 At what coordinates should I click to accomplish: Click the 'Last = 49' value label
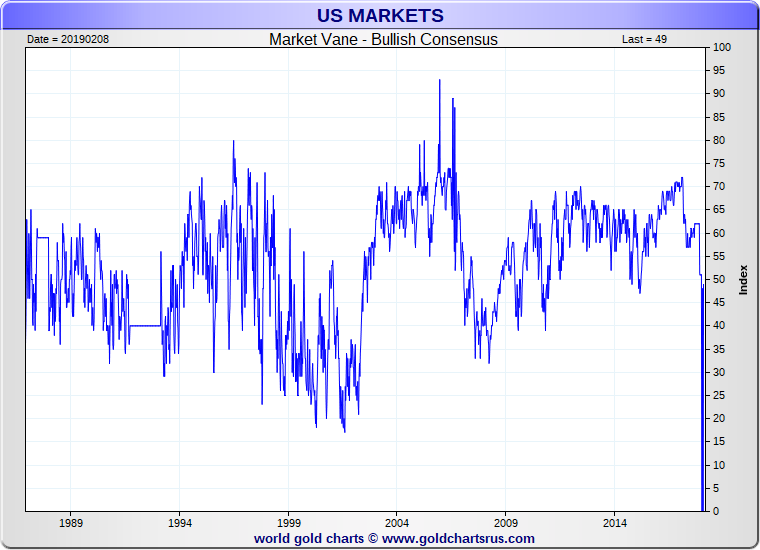click(644, 39)
